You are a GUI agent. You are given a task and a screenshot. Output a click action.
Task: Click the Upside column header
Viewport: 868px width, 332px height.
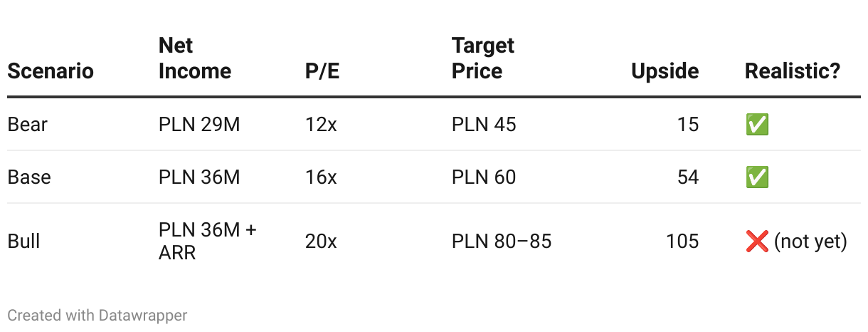tap(665, 71)
